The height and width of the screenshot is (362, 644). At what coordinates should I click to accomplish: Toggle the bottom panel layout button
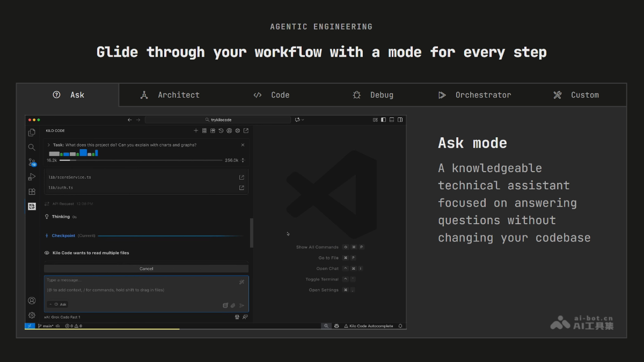tap(392, 120)
